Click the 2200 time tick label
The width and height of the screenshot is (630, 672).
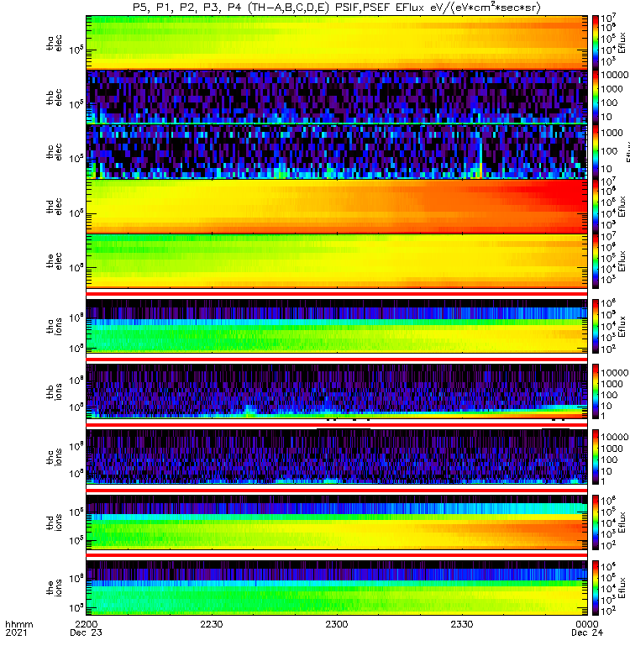click(87, 624)
